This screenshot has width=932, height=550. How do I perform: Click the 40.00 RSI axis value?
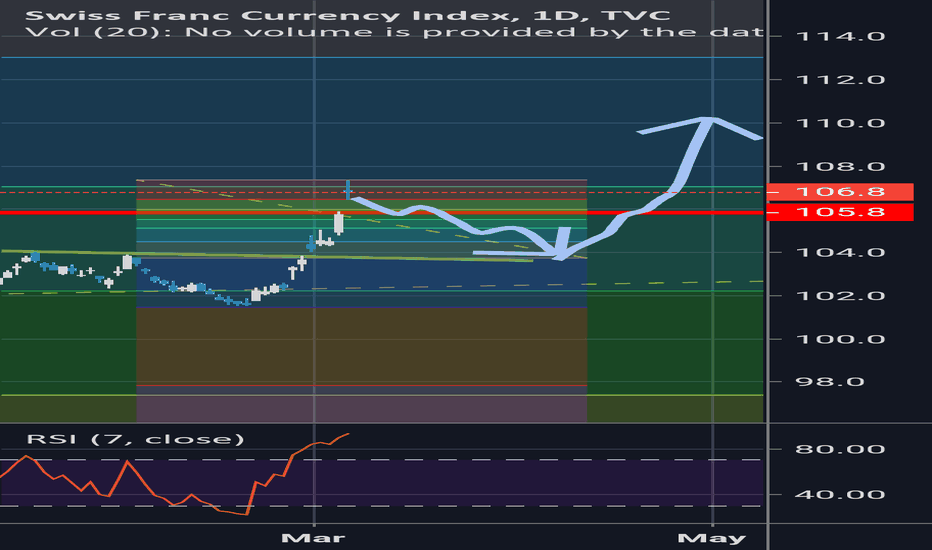pyautogui.click(x=840, y=495)
